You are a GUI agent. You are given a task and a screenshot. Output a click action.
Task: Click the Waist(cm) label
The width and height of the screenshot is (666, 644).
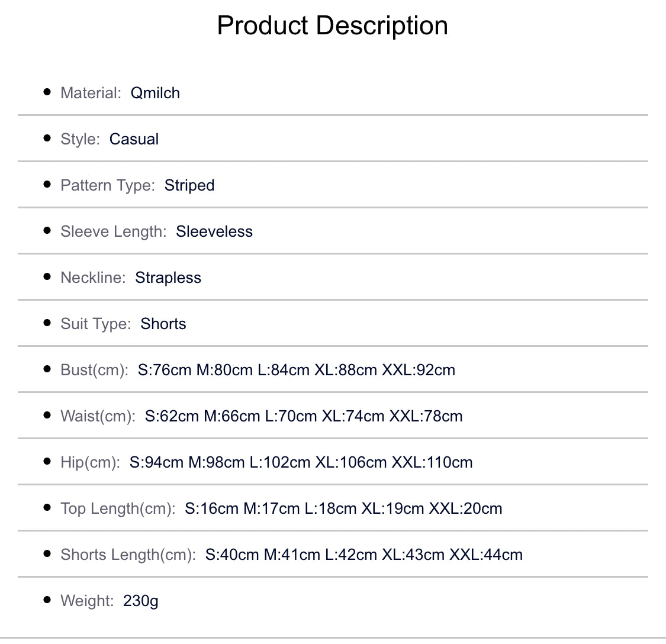pyautogui.click(x=98, y=416)
